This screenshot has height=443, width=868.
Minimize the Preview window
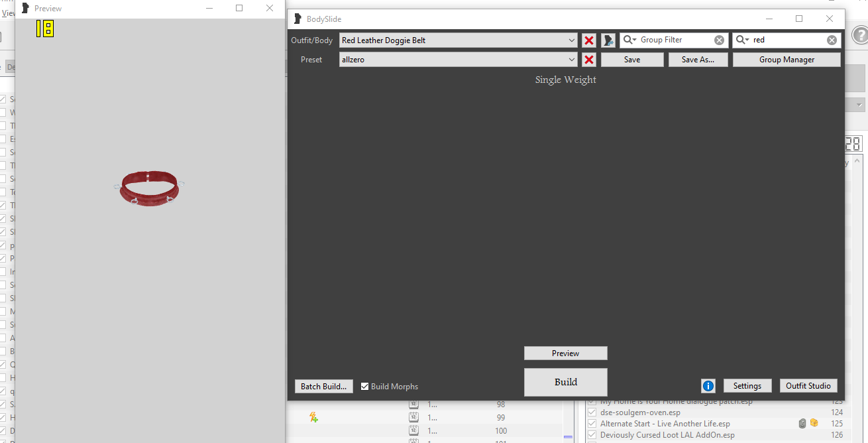point(209,8)
